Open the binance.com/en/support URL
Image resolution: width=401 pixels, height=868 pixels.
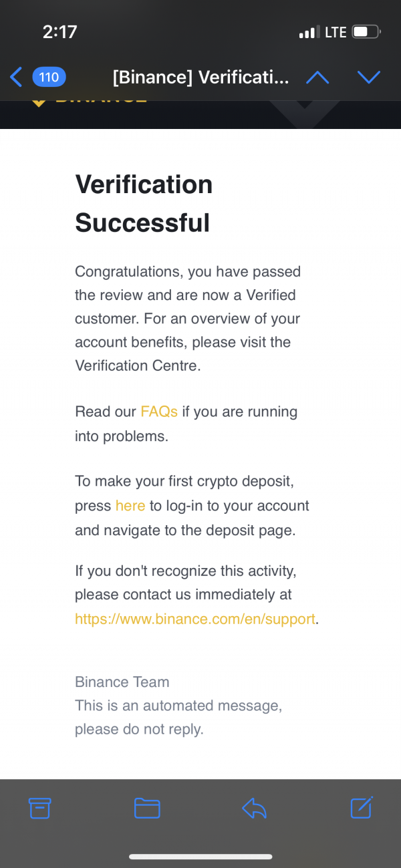[195, 619]
